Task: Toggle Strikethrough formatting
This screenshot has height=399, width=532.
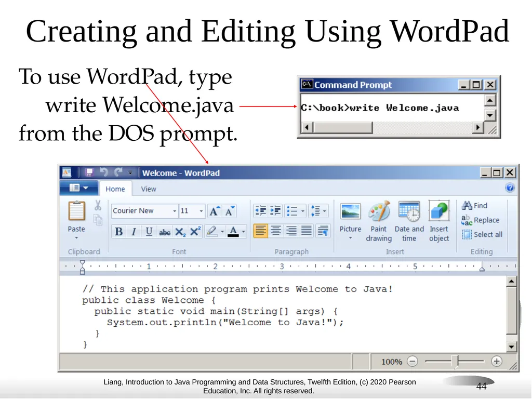Action: click(x=165, y=232)
